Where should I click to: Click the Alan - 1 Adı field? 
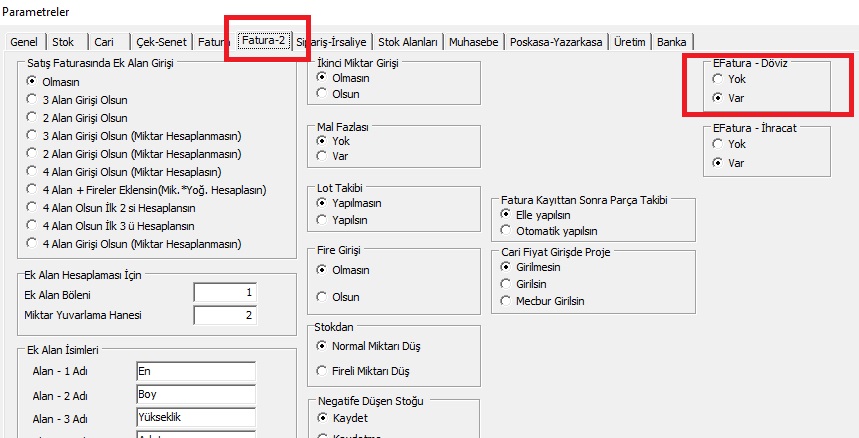point(195,371)
